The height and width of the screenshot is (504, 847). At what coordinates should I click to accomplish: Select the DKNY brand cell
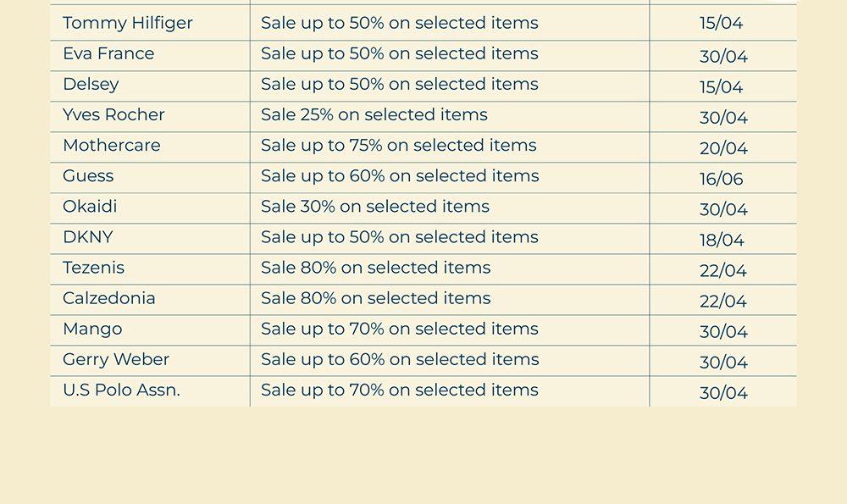[x=88, y=236]
